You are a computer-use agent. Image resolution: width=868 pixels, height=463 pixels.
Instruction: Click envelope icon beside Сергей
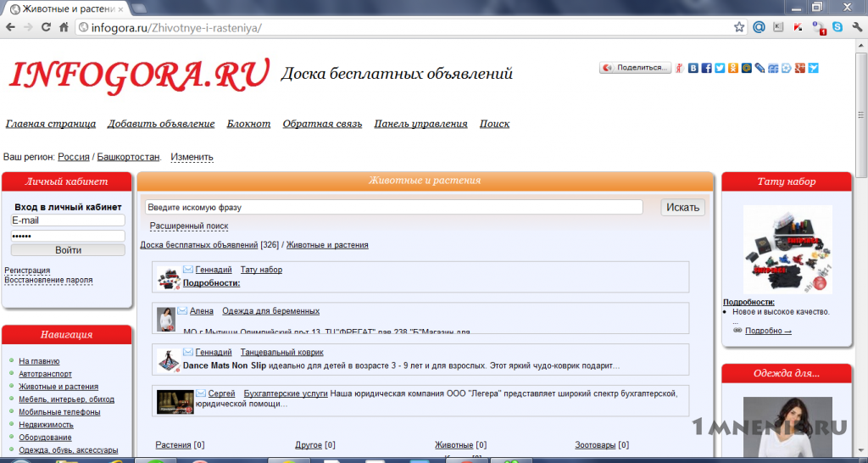[200, 393]
